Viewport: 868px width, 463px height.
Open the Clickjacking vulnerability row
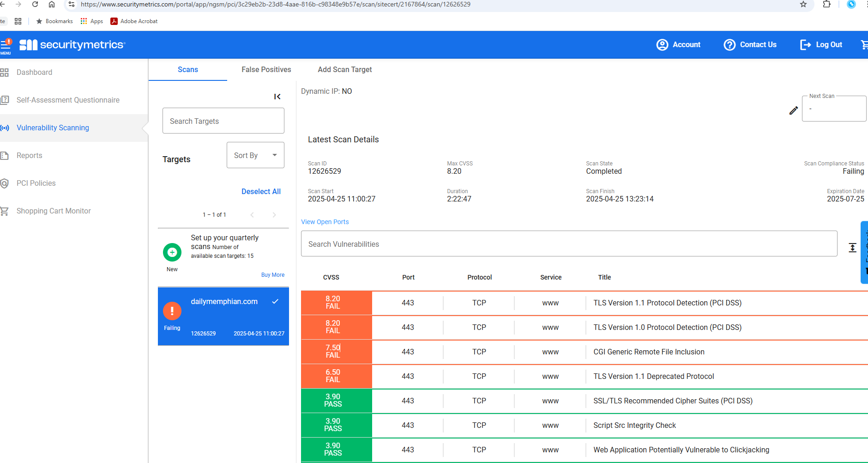click(x=585, y=450)
